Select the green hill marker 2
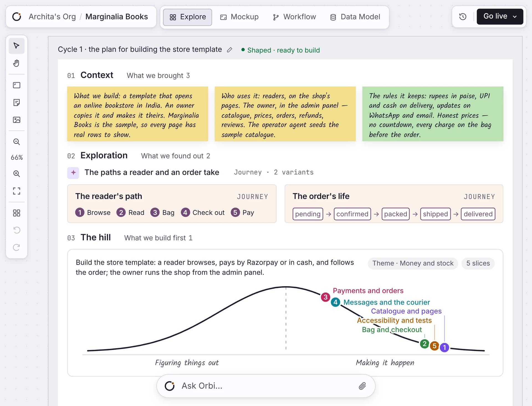Screen dimensions: 532x406 (424, 344)
